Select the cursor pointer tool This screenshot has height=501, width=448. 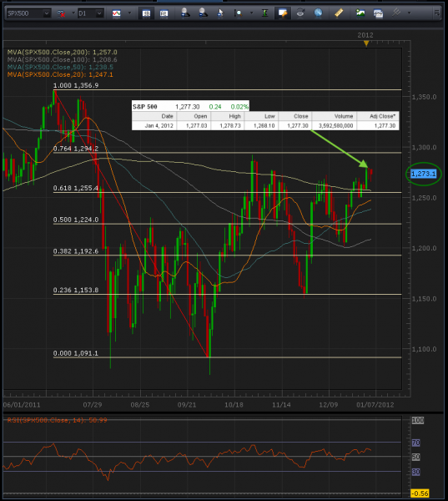click(220, 13)
